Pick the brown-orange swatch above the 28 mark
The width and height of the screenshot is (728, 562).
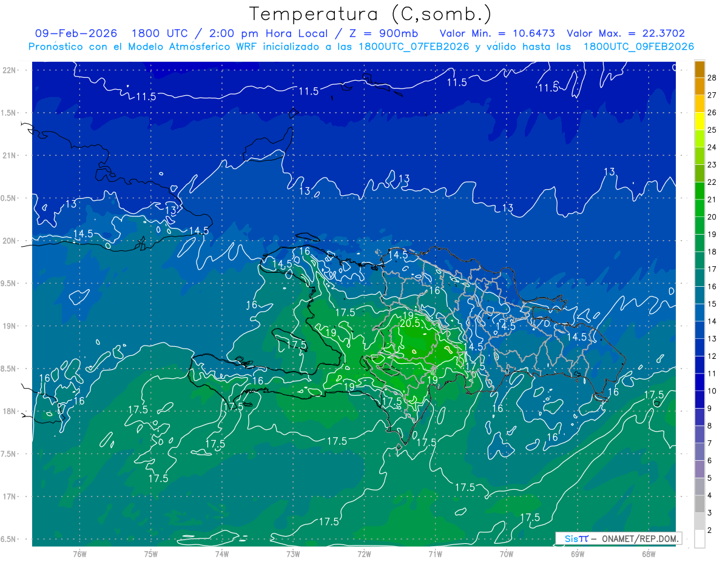699,69
